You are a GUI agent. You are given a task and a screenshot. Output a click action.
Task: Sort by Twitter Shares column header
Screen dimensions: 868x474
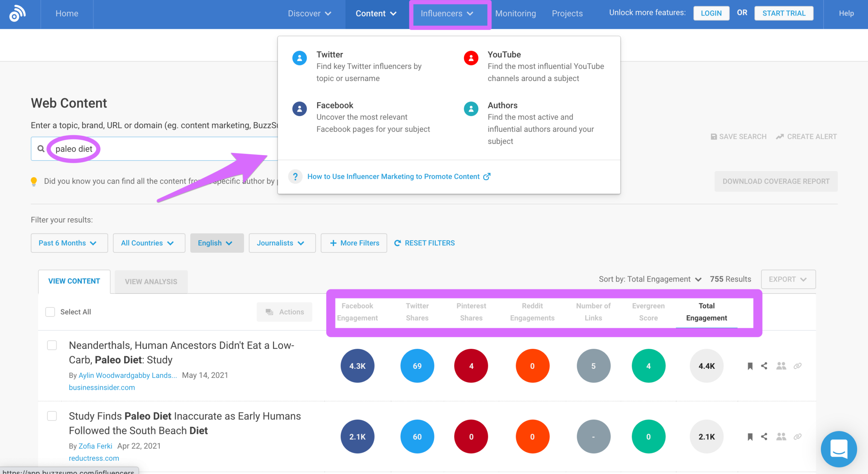[x=417, y=312]
